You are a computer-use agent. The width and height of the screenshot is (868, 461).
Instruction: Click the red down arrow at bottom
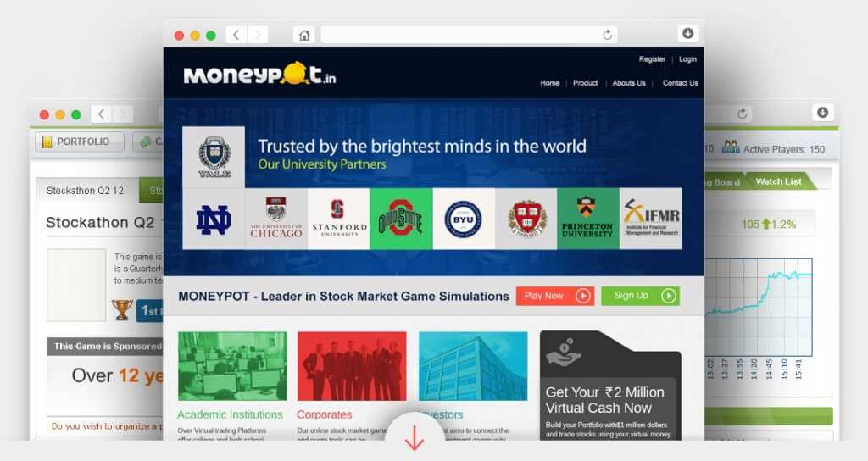(x=414, y=437)
